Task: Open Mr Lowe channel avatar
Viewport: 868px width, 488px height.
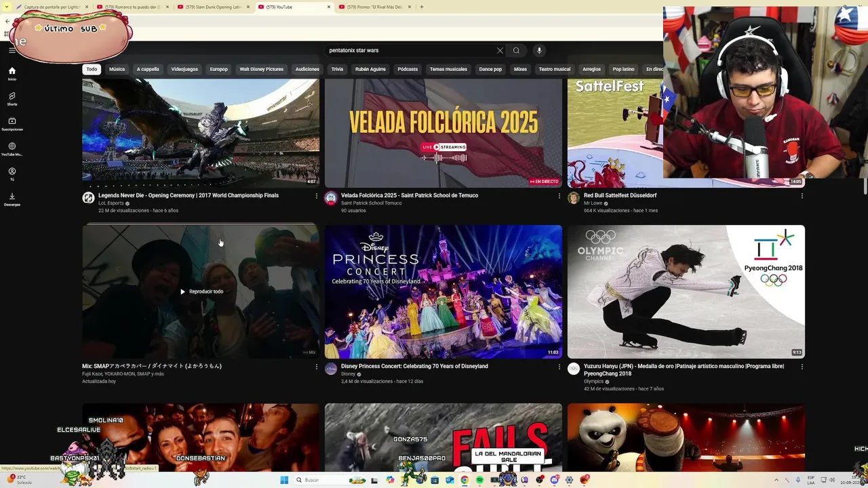Action: 574,198
